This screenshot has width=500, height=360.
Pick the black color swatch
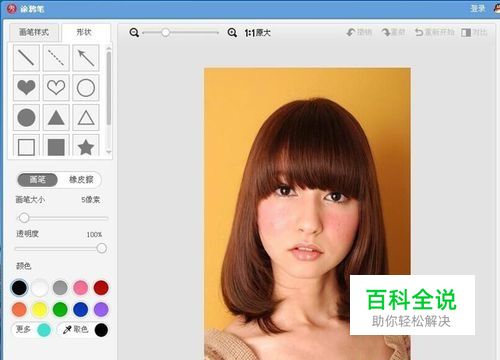(x=19, y=287)
